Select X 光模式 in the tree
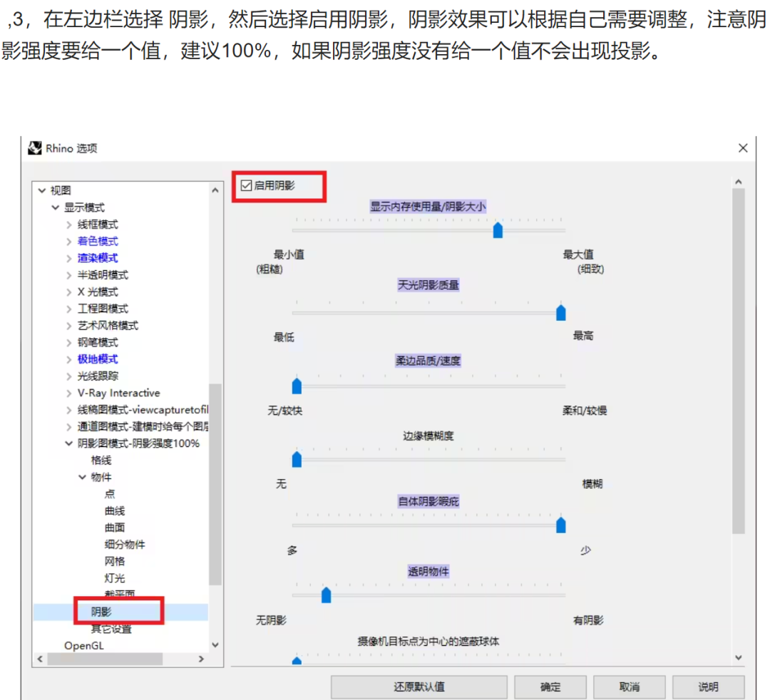 tap(98, 292)
